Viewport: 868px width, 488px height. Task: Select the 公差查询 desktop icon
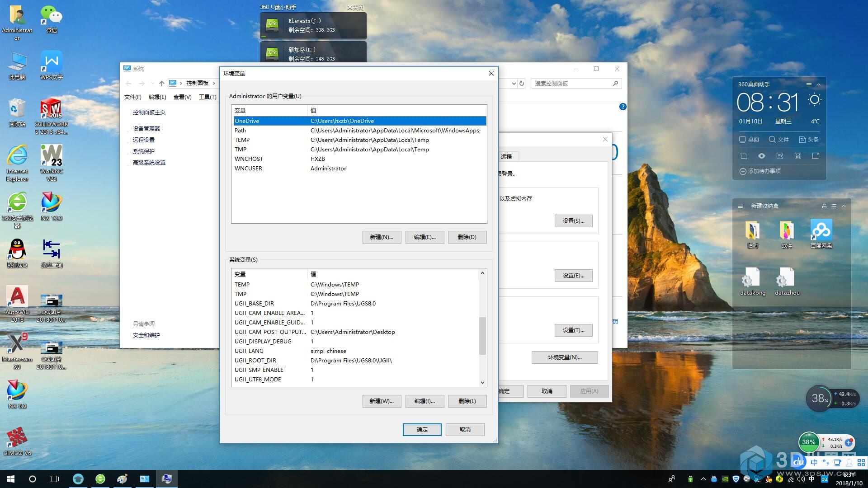click(51, 253)
